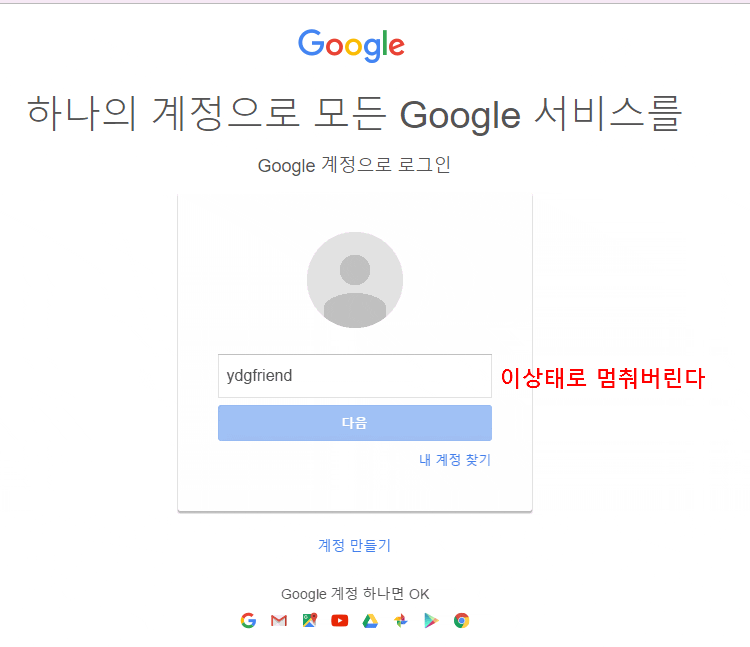750x647 pixels.
Task: Focus the email field containing ydgfriend
Action: [355, 376]
